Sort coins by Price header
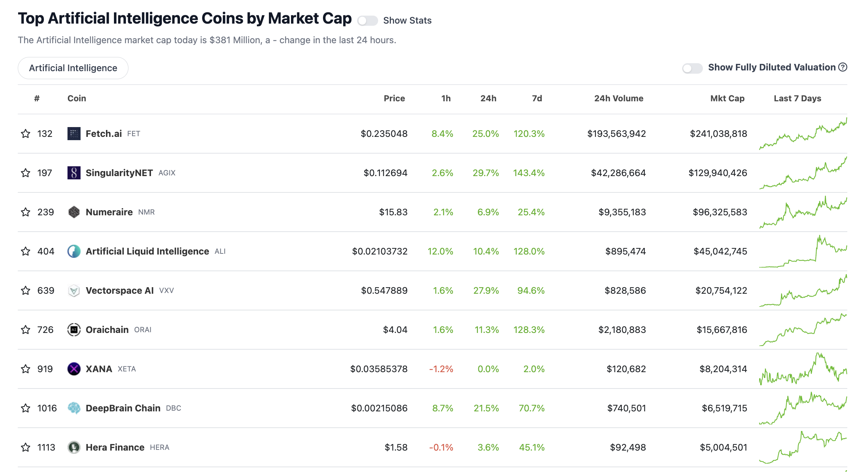The image size is (868, 472). pos(394,98)
